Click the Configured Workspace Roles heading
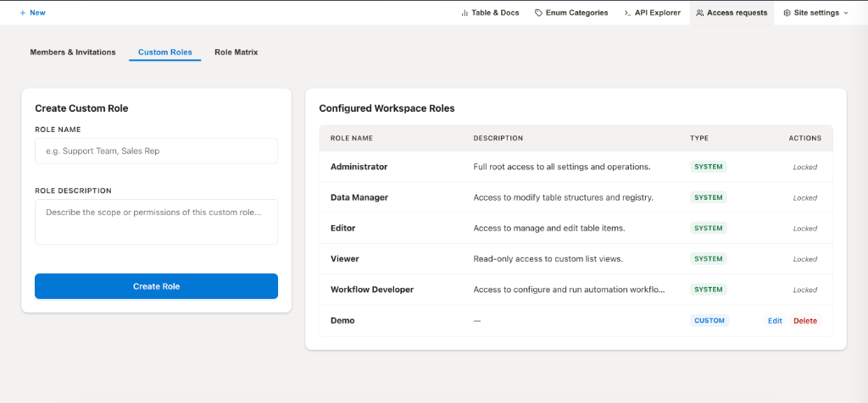This screenshot has width=868, height=403. (387, 108)
